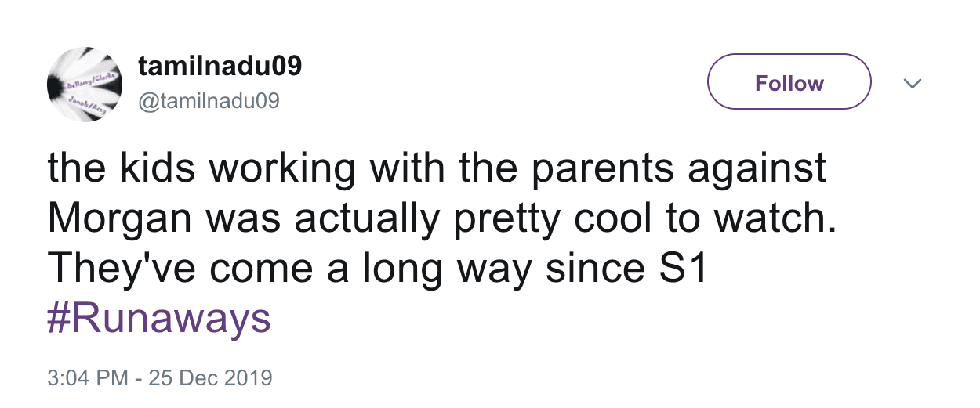Click the word "against" in the tweet
The height and width of the screenshot is (408, 980).
758,170
